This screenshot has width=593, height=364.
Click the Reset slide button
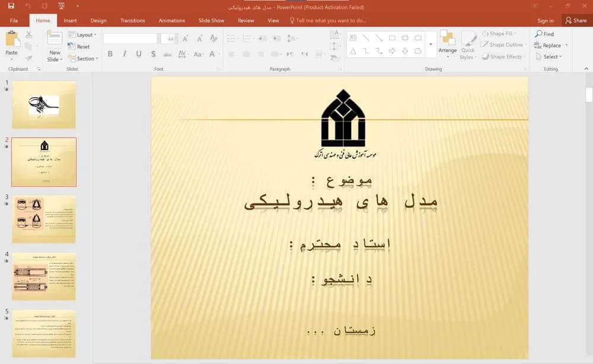pyautogui.click(x=79, y=46)
